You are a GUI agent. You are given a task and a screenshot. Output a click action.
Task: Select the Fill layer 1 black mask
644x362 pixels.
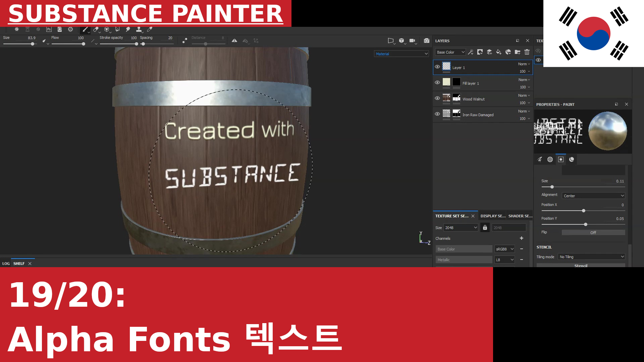(457, 82)
